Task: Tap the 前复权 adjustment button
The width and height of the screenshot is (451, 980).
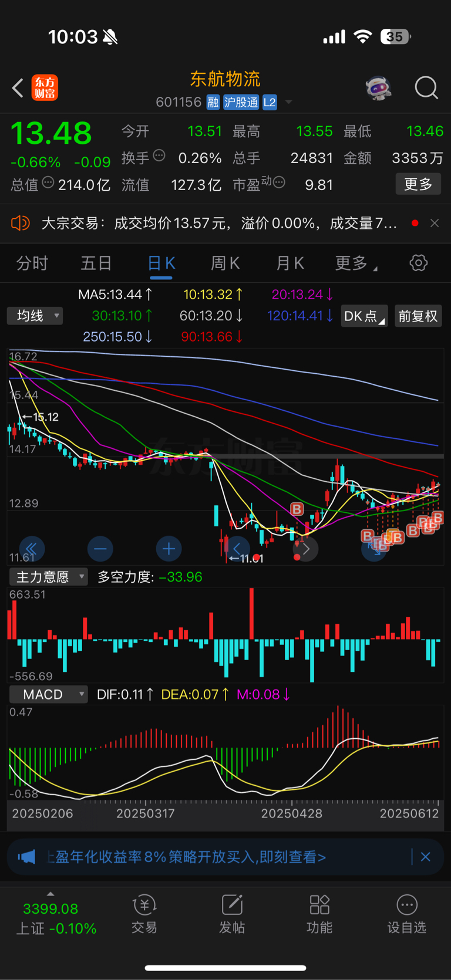Action: [418, 316]
